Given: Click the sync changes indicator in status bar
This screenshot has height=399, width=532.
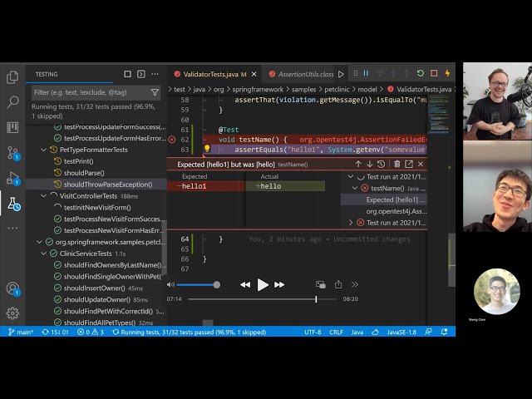Looking at the screenshot, I should [x=55, y=332].
